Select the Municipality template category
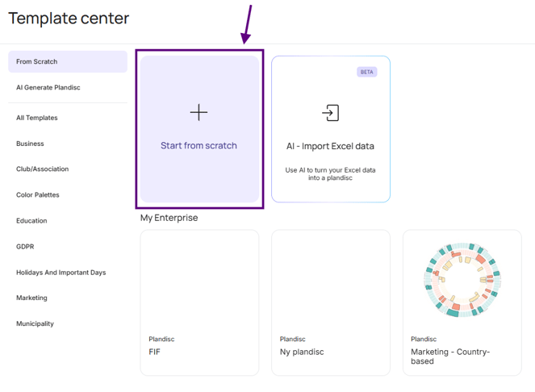Screen dimensions: 535x392 pos(35,323)
